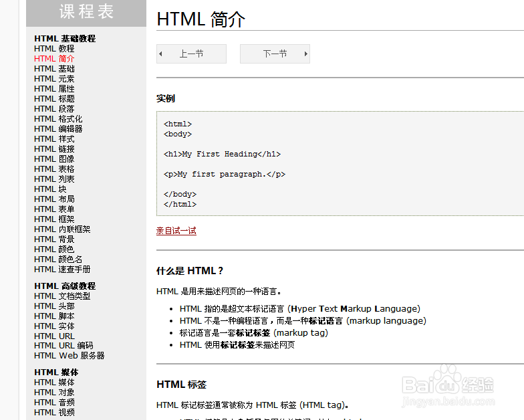Open HTML 段落 lesson

[x=54, y=109]
